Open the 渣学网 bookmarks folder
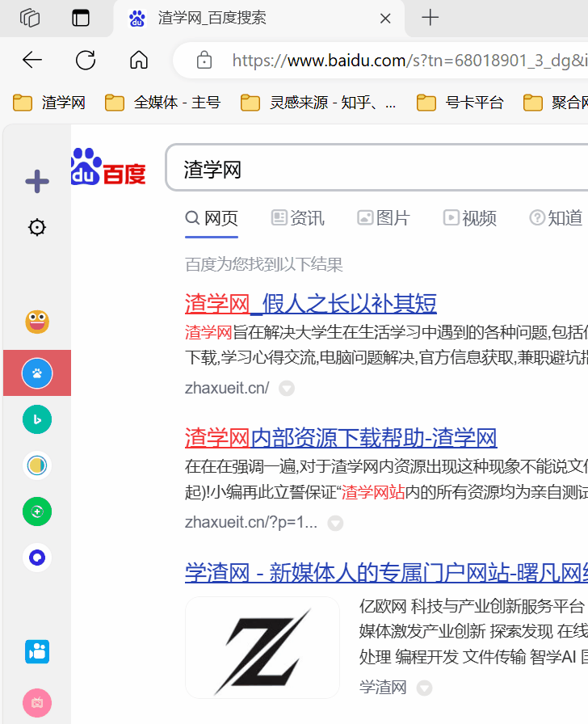 (x=49, y=103)
